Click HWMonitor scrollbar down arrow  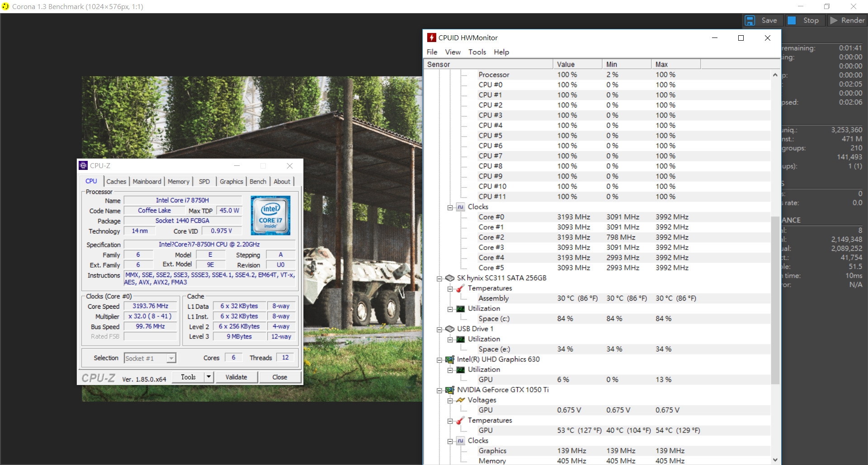tap(775, 460)
